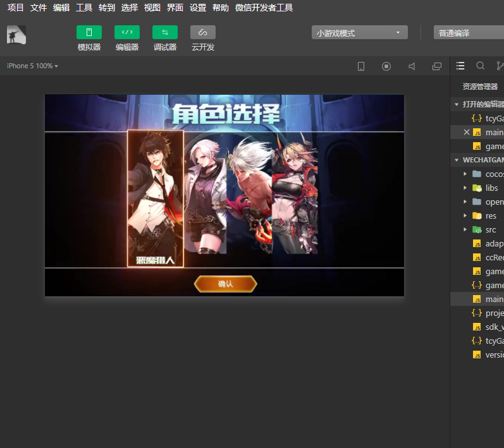This screenshot has width=504, height=448.
Task: Click the src folder icon
Action: point(477,229)
